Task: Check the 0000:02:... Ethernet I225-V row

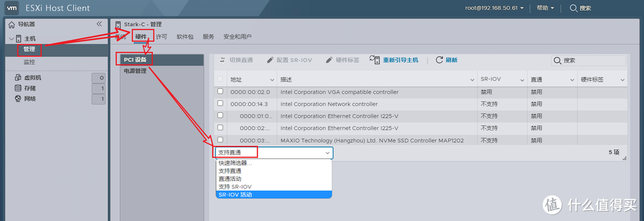Action: pyautogui.click(x=220, y=127)
